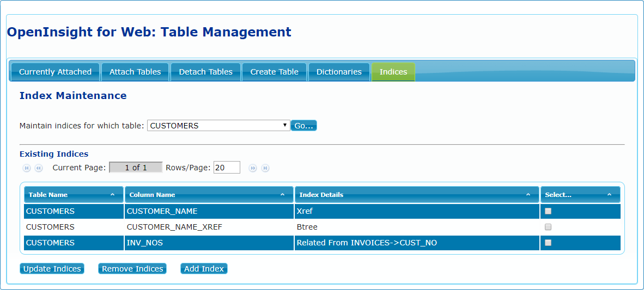Screen dimensions: 644x290
Task: Click Update Indices button
Action: coord(52,269)
